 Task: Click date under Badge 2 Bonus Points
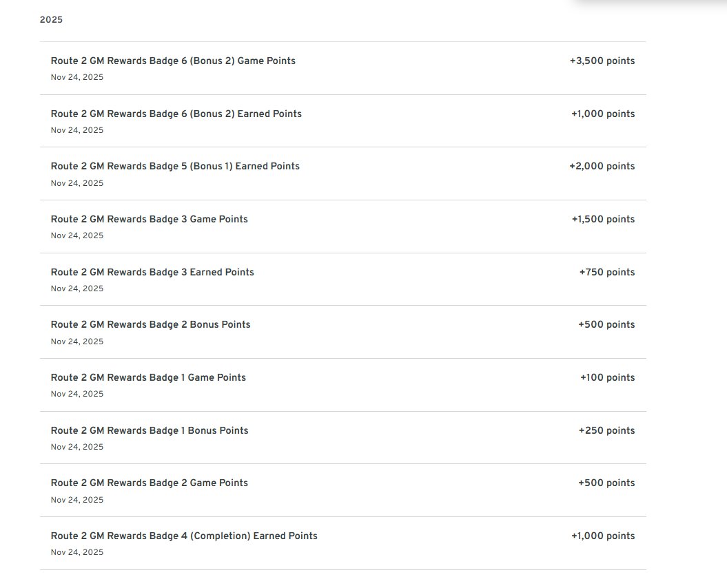[x=77, y=342]
